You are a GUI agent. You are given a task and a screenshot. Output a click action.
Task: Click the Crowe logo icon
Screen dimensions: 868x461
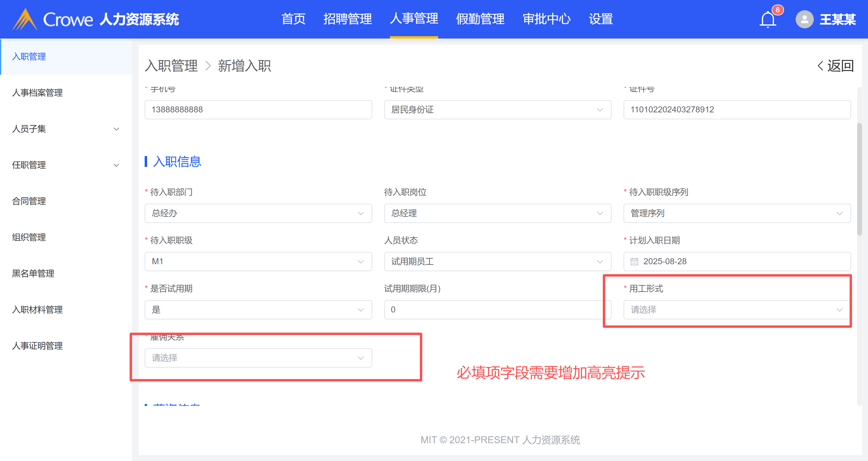24,20
